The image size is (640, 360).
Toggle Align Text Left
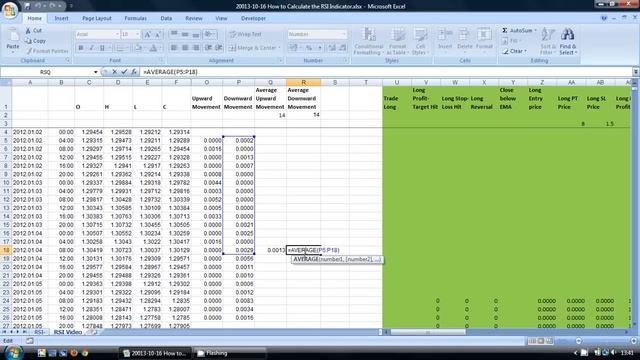pyautogui.click(x=174, y=48)
